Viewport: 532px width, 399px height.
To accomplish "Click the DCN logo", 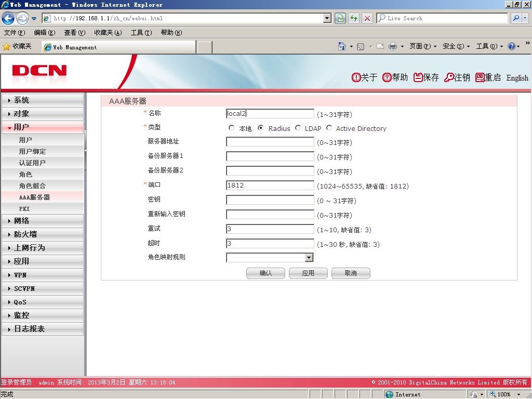I will (x=39, y=71).
